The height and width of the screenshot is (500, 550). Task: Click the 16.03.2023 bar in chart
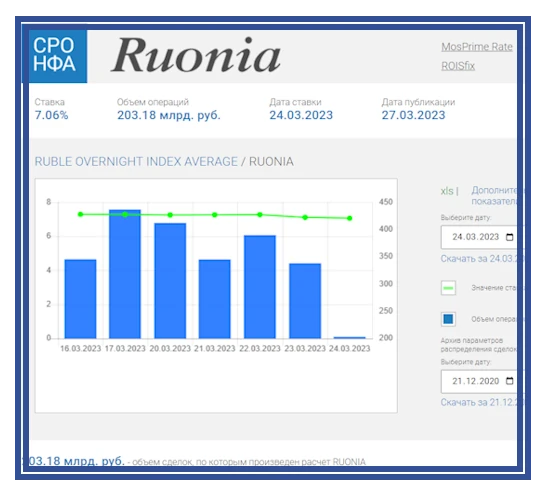tap(80, 299)
